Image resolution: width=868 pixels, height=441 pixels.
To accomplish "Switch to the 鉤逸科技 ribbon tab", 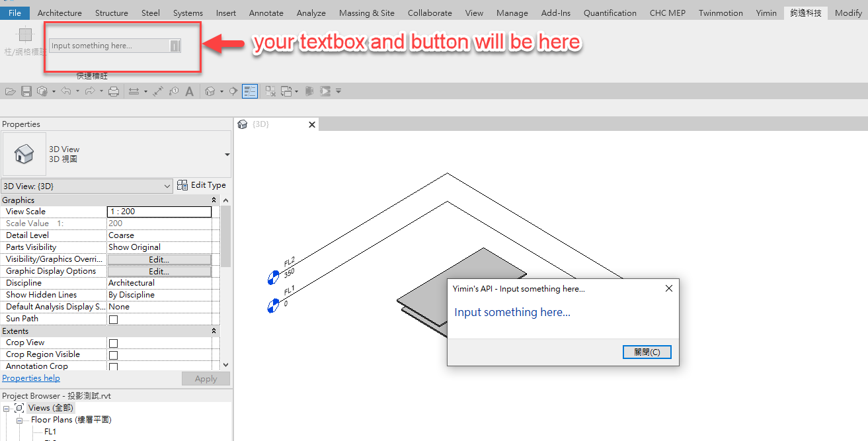I will [x=806, y=13].
